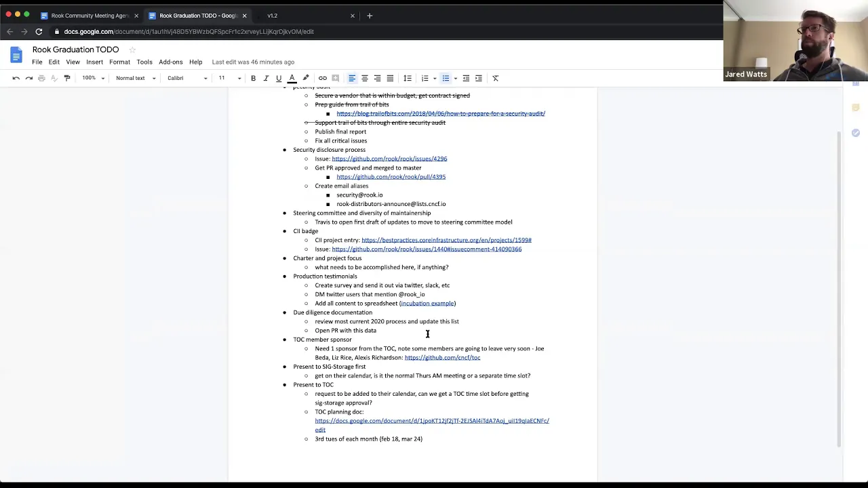This screenshot has width=868, height=488.
Task: Open the Help menu
Action: [x=195, y=62]
